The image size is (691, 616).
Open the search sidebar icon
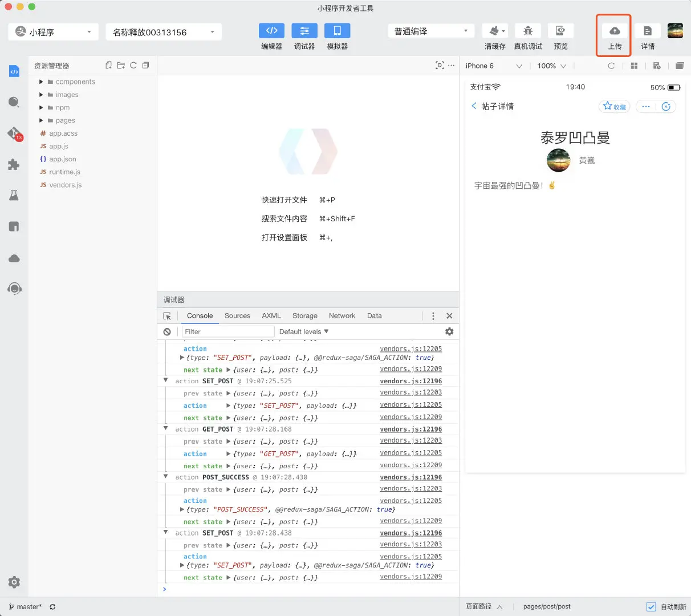14,102
